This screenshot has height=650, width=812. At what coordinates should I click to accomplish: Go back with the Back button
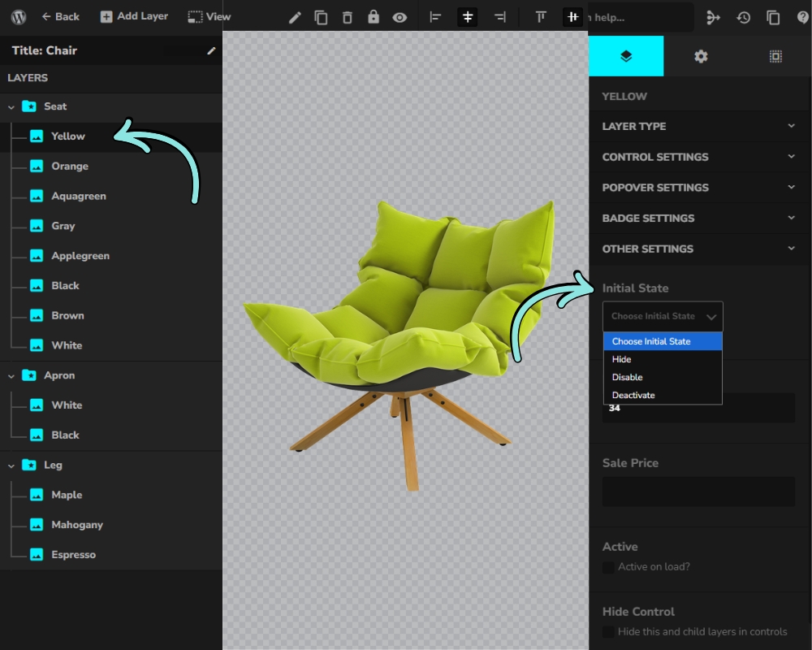click(61, 16)
